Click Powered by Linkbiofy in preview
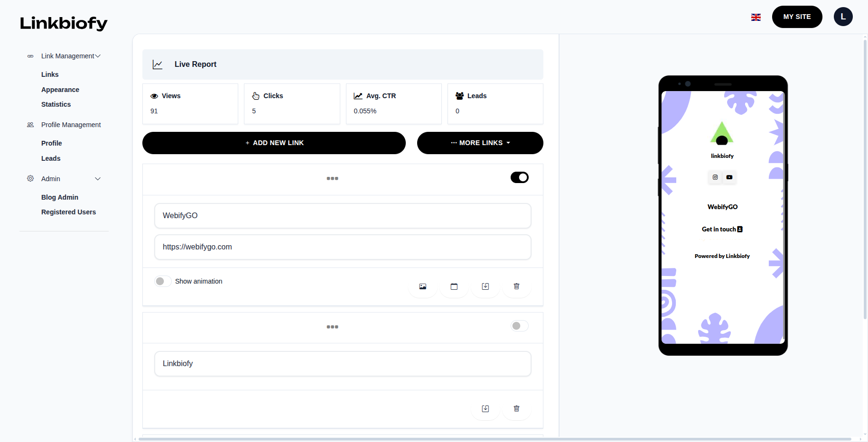The width and height of the screenshot is (868, 442). (722, 256)
